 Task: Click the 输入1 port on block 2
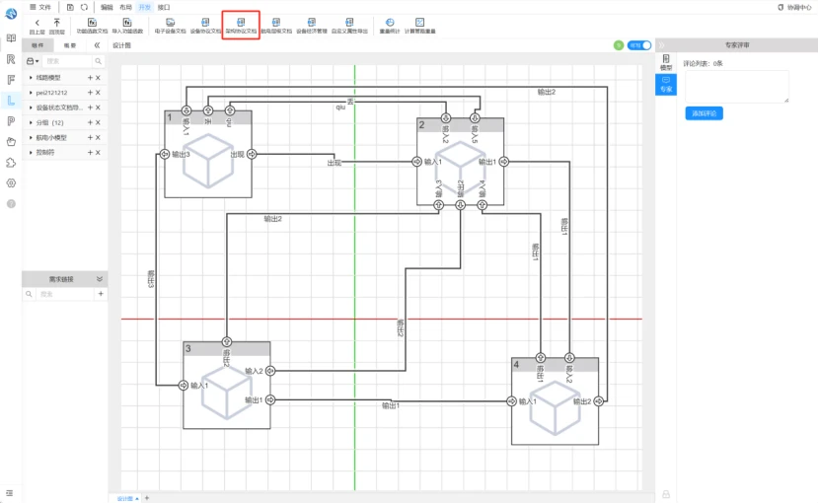point(416,162)
